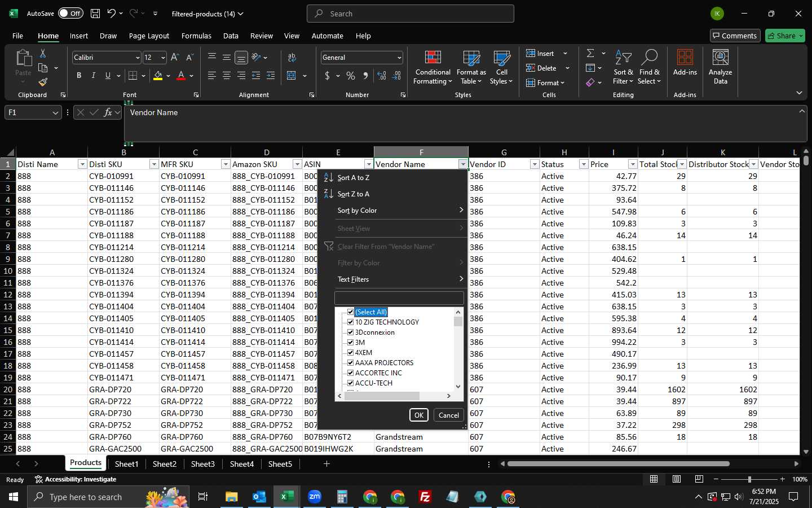Image resolution: width=812 pixels, height=508 pixels.
Task: Click the Format Painter brush icon
Action: point(43,82)
